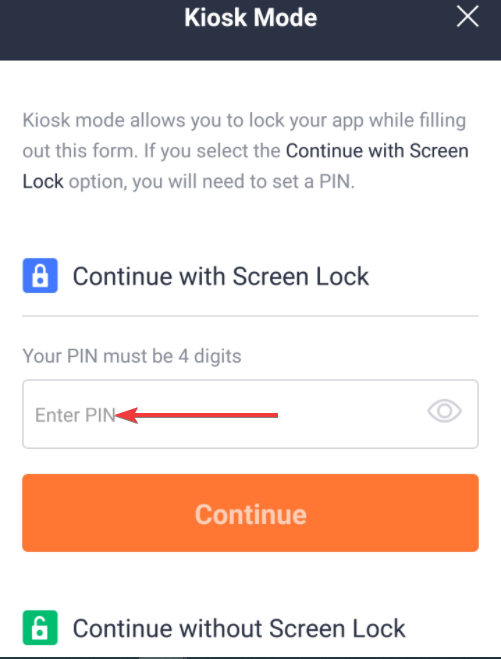Click the orange Continue button

tap(250, 513)
